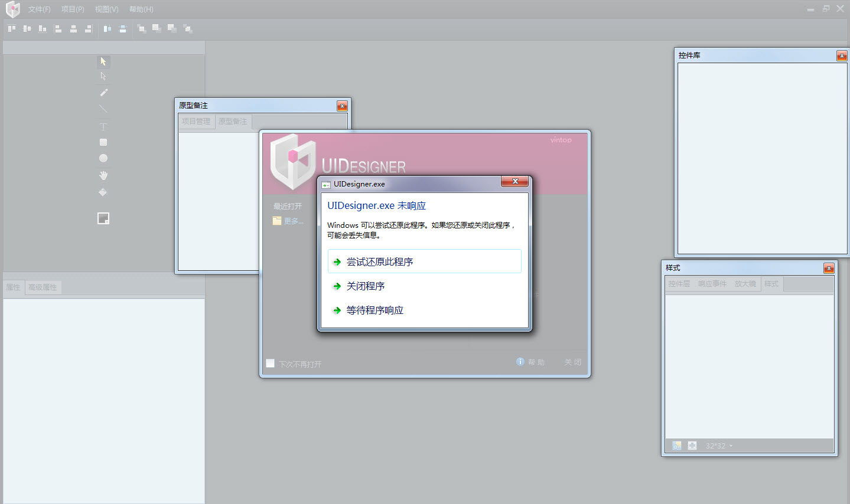Open the 视图(V) menu
Image resolution: width=850 pixels, height=504 pixels.
[x=106, y=9]
